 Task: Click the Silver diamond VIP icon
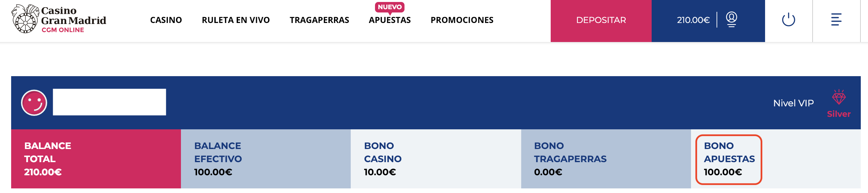[x=839, y=97]
